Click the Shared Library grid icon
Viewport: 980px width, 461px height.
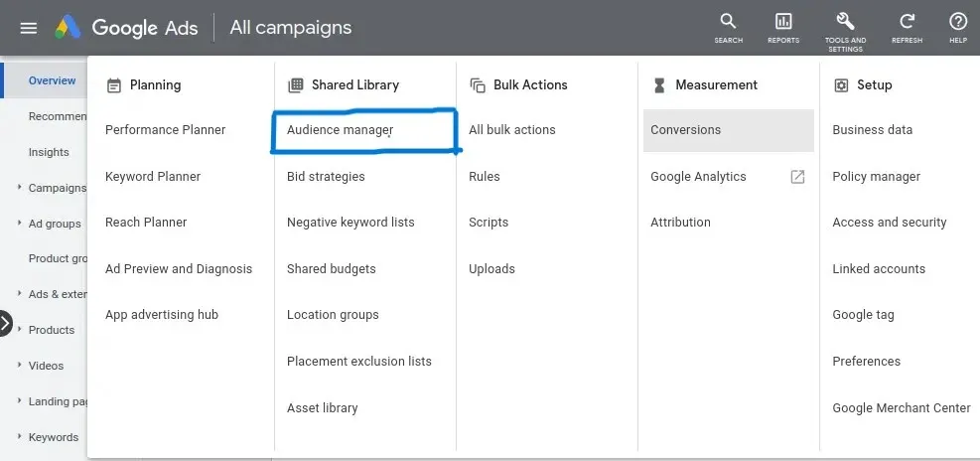296,85
